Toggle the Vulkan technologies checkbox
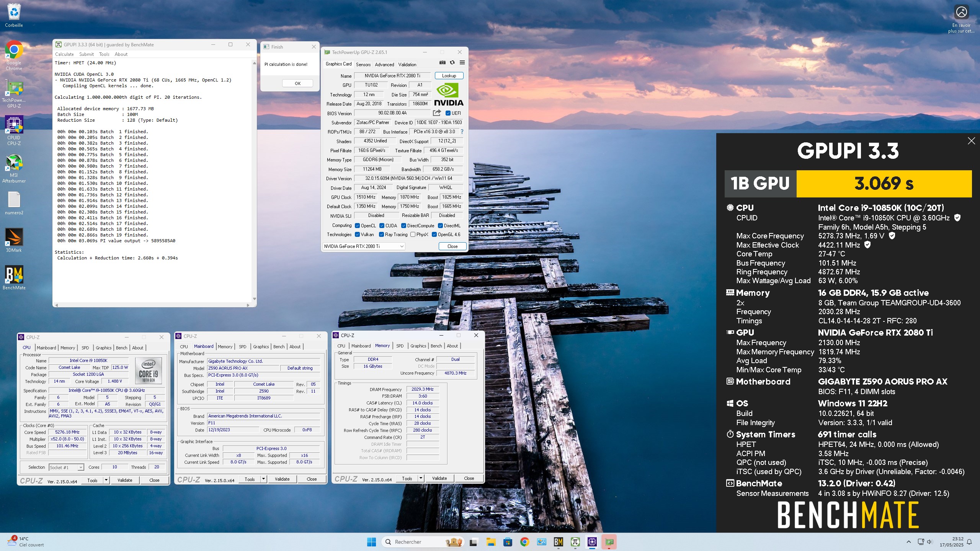 (x=357, y=235)
